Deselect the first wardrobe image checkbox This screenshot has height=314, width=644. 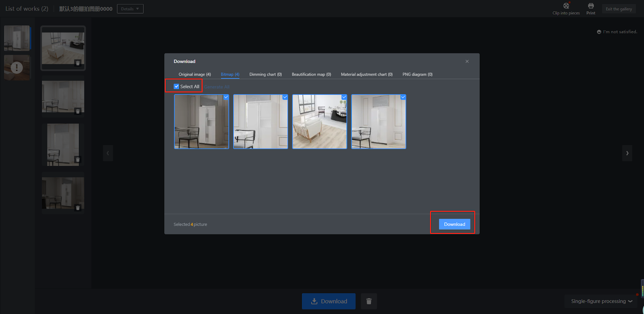226,97
